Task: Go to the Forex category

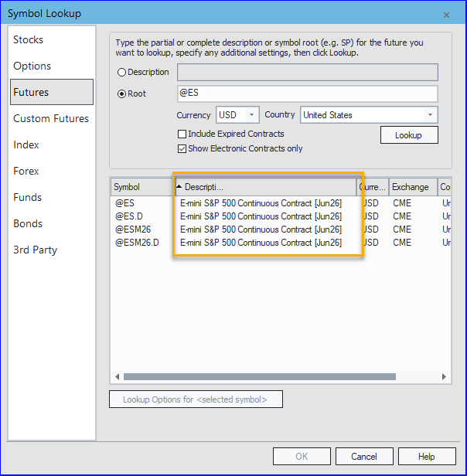Action: pyautogui.click(x=26, y=171)
